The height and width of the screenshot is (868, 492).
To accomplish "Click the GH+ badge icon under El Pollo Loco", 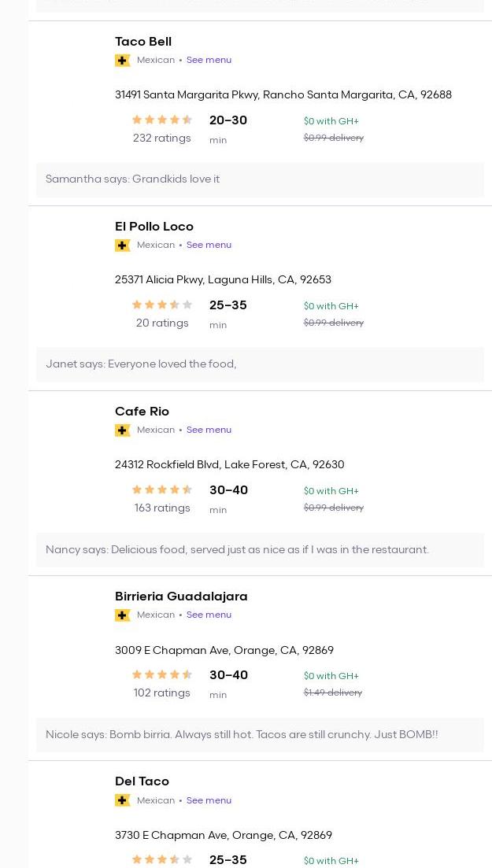I will pos(122,246).
